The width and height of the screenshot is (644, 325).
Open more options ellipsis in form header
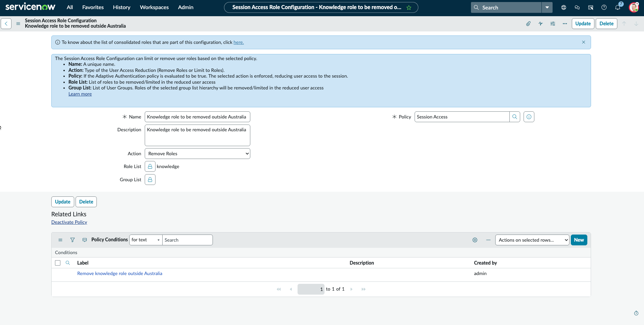click(565, 24)
